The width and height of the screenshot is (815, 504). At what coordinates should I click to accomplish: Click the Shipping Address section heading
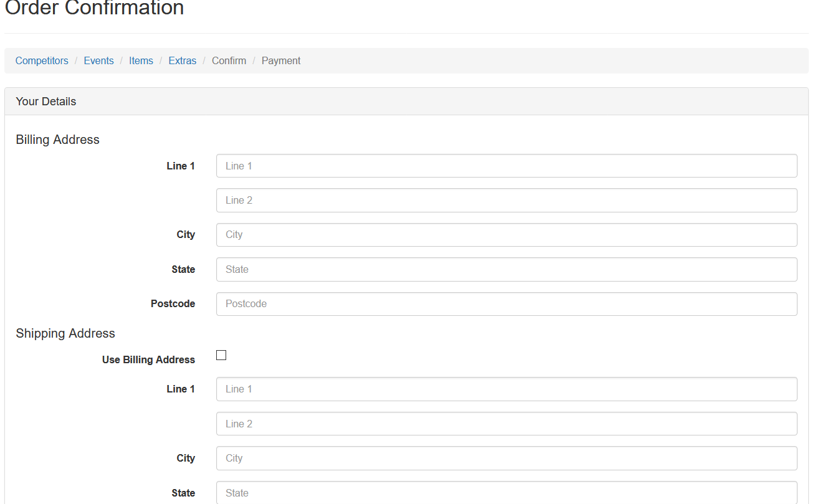click(x=65, y=333)
